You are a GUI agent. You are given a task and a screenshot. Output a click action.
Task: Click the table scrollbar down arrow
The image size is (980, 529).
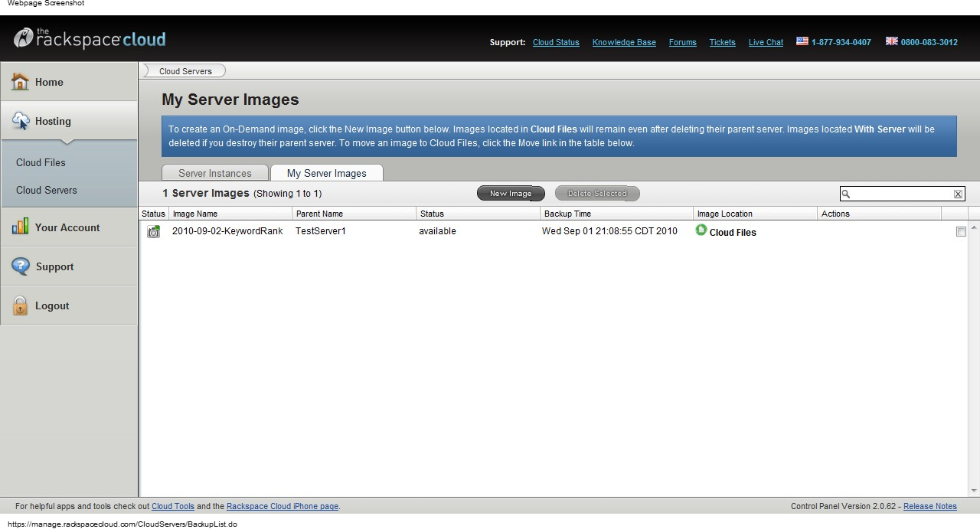click(x=974, y=491)
